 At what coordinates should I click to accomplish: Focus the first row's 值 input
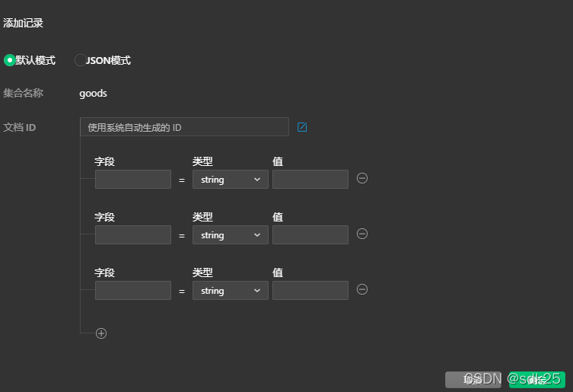310,179
